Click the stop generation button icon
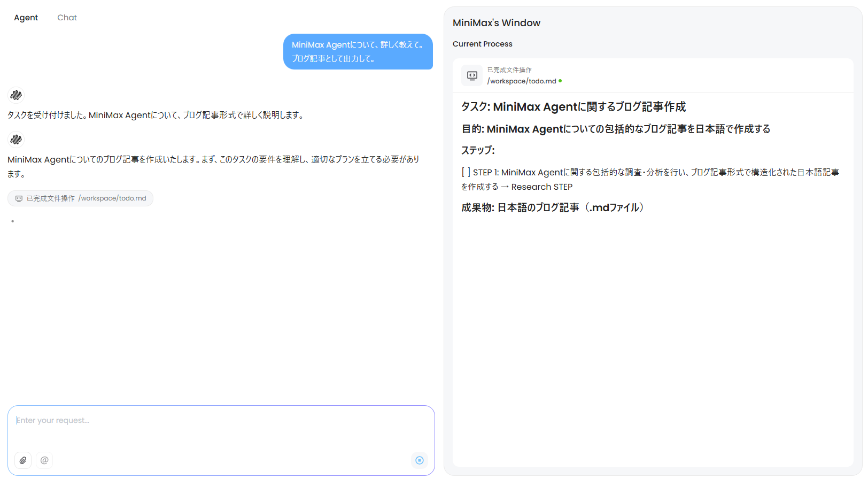 click(420, 460)
